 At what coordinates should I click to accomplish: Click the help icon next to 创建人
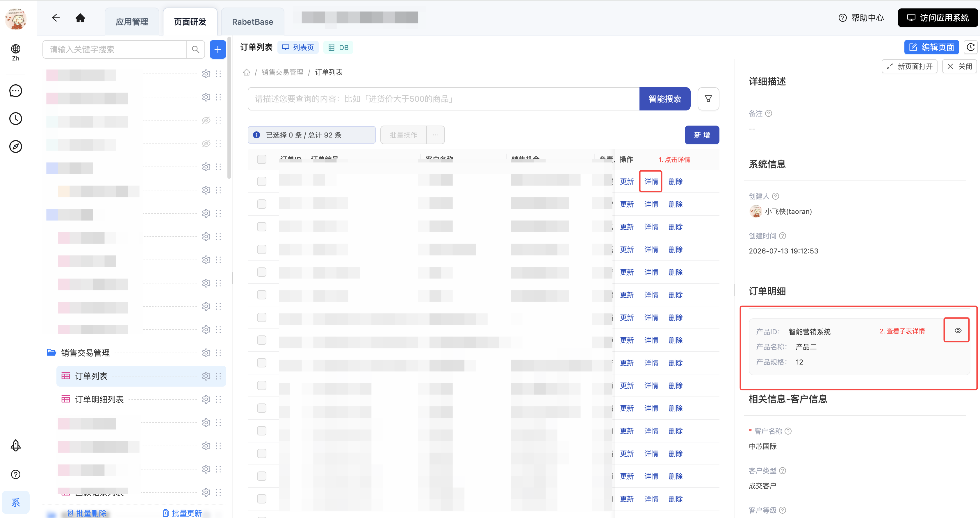(775, 196)
